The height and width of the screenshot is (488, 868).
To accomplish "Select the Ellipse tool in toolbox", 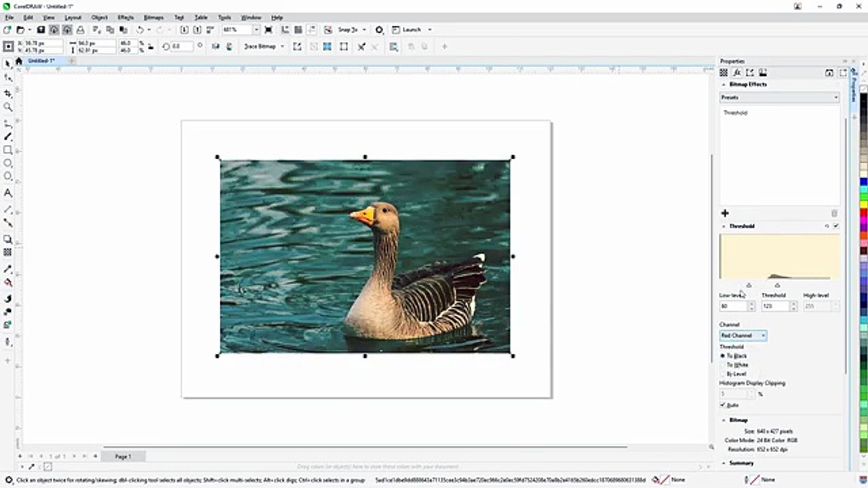I will (8, 163).
